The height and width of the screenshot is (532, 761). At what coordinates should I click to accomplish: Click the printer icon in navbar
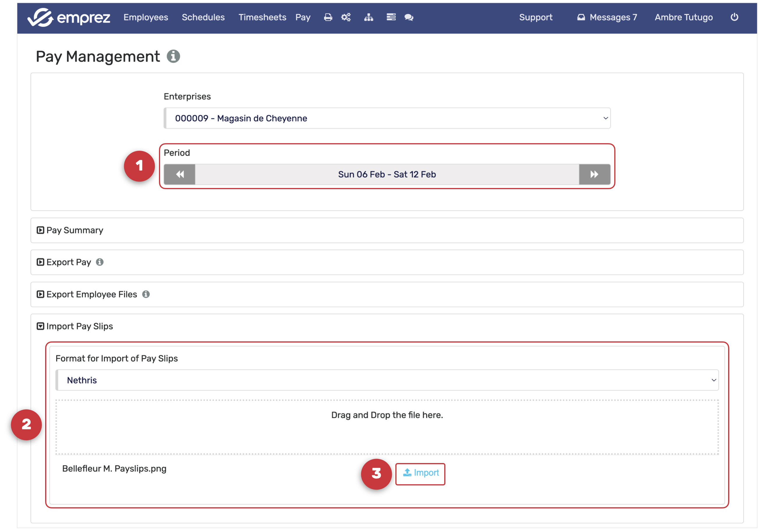[x=328, y=17]
